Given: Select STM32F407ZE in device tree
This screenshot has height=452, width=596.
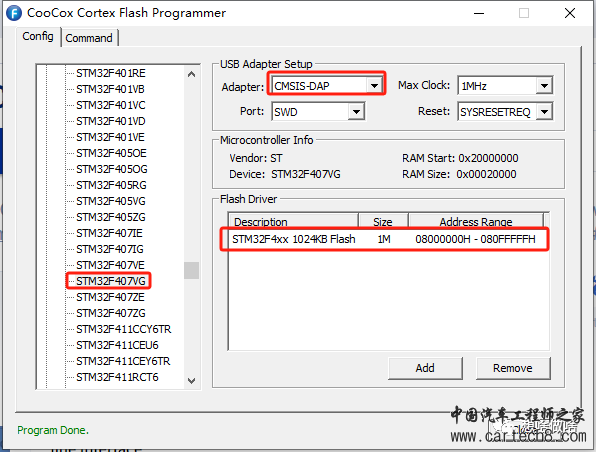Looking at the screenshot, I should [110, 297].
